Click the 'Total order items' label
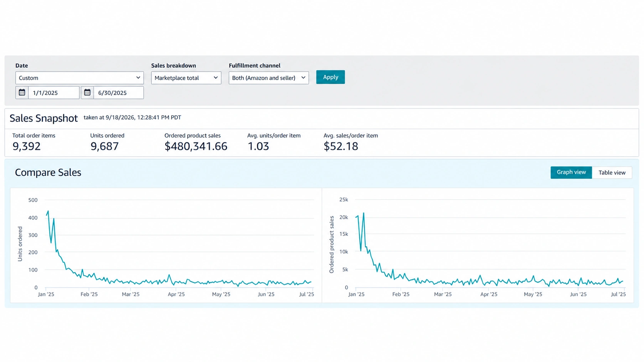 tap(34, 135)
